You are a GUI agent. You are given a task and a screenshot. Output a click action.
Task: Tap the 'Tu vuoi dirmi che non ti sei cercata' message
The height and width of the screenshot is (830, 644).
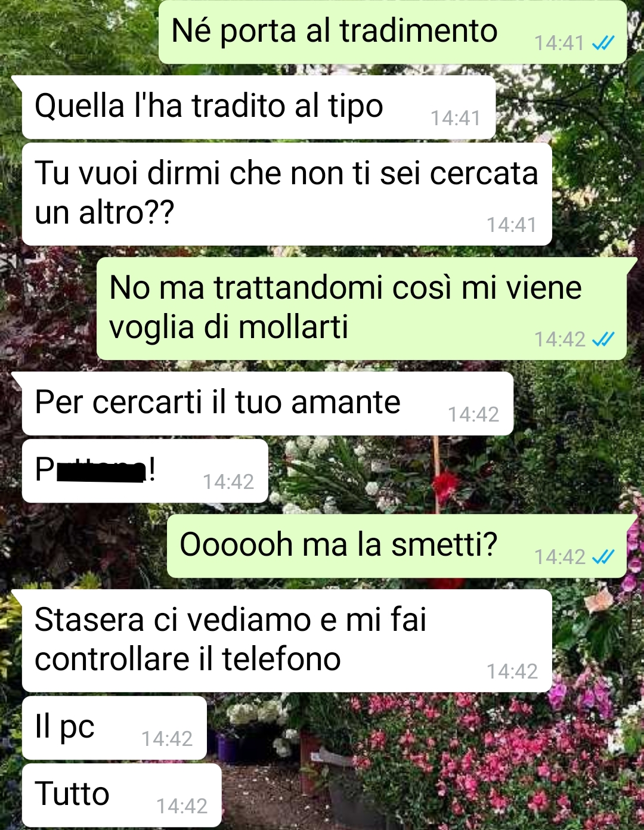(x=287, y=194)
